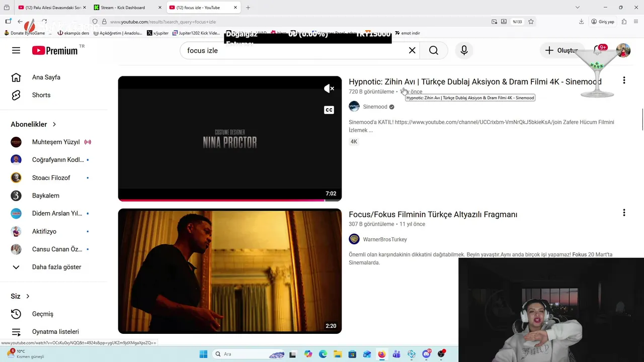Open Hypnotic: Zihin Avı video title
This screenshot has width=644, height=362.
(475, 81)
